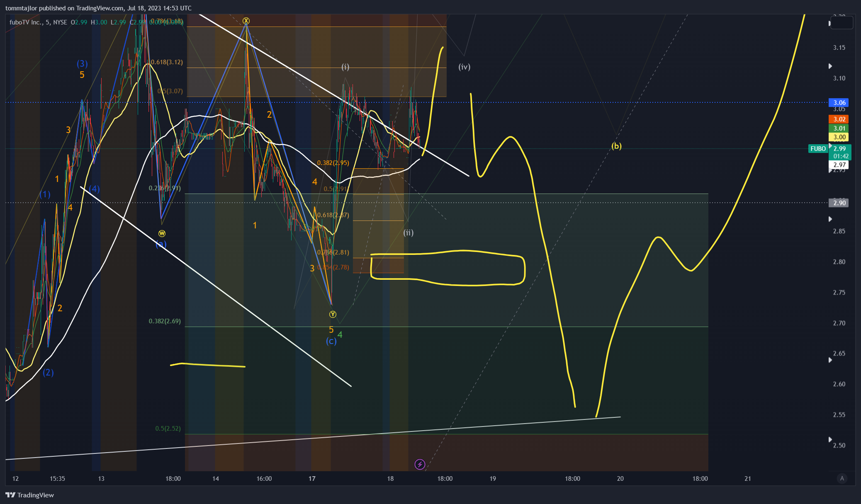This screenshot has width=861, height=504.
Task: Click the 3.10 price scale value
Action: click(839, 78)
